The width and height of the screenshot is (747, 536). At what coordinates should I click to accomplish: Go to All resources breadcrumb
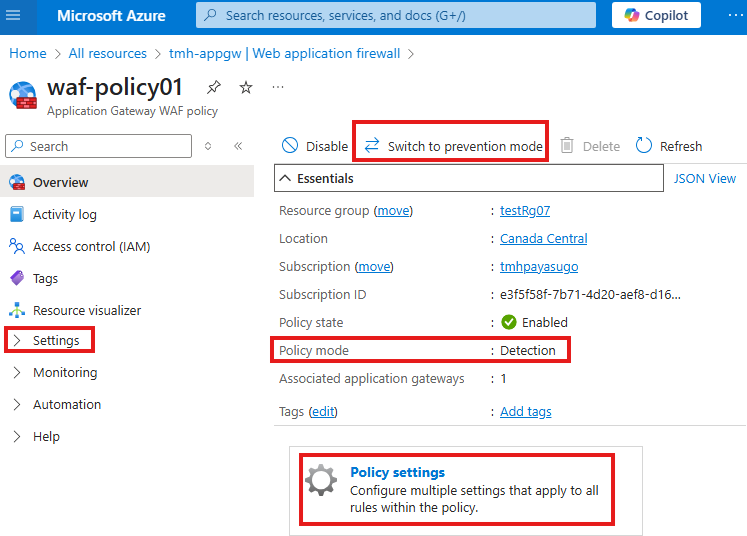[108, 53]
